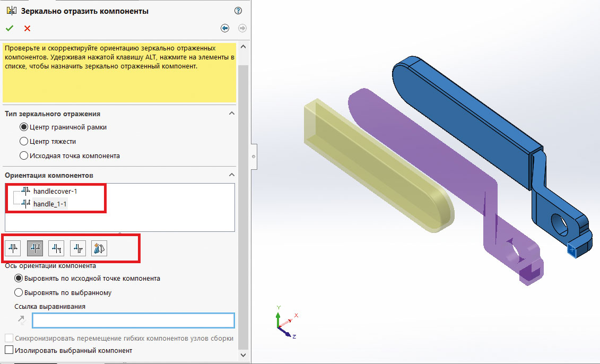Select the 'Центр тяжести' radio option
This screenshot has height=364, width=600.
click(x=24, y=142)
